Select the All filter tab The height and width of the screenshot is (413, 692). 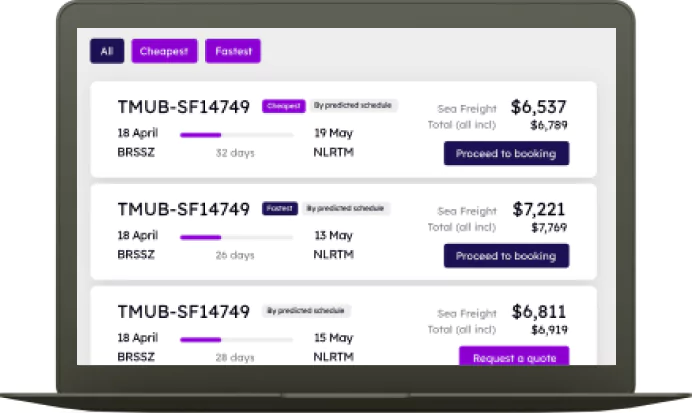pos(107,51)
